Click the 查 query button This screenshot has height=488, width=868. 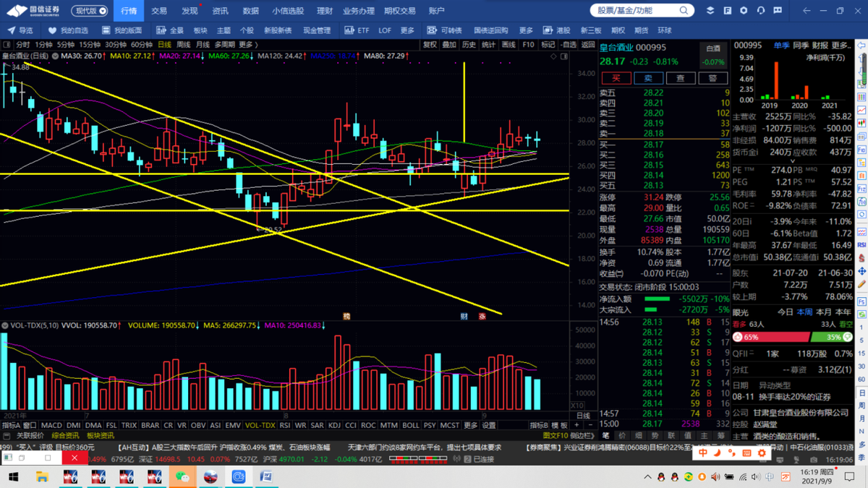click(681, 78)
